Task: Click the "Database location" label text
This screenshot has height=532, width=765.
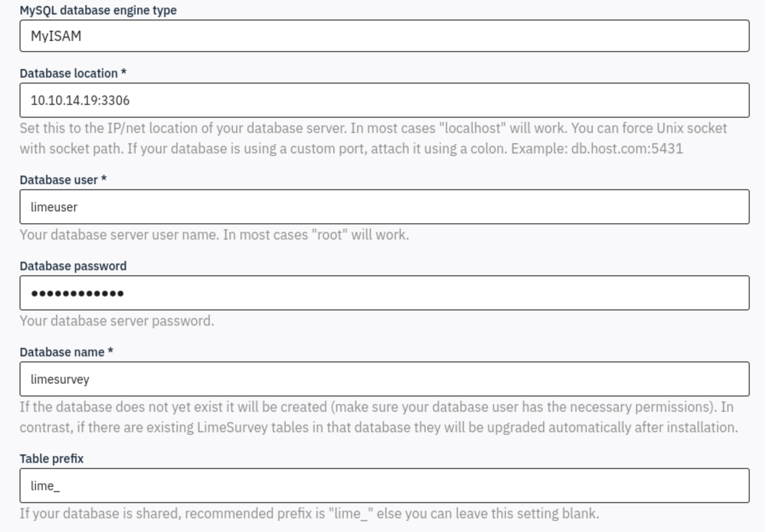Action: coord(69,73)
